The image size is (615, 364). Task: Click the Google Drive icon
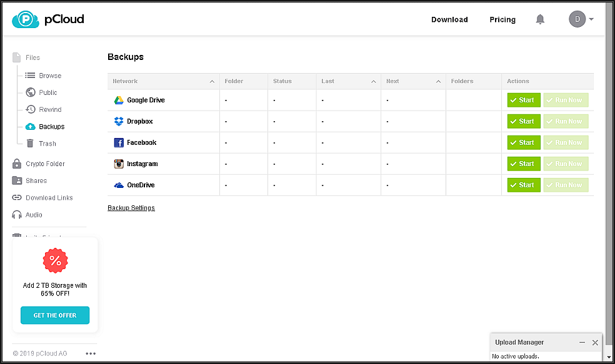click(119, 101)
